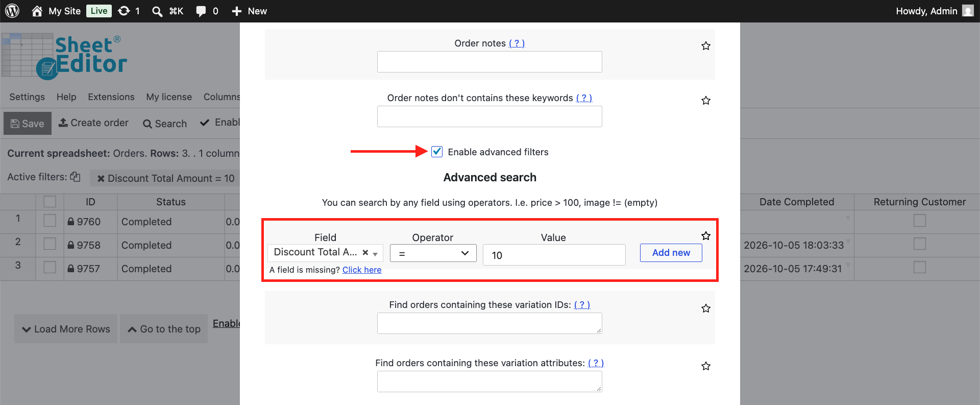Click the WordPress logo icon
The image size is (980, 405).
click(x=12, y=11)
